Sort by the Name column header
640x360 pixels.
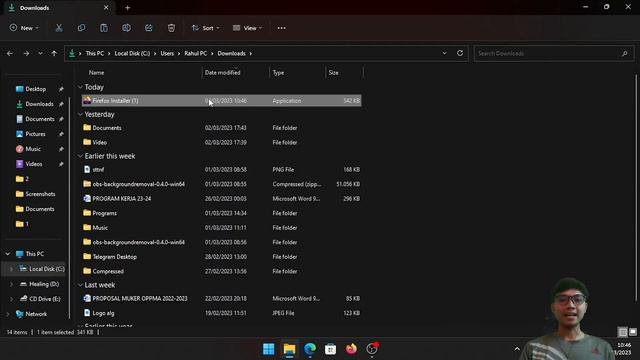pyautogui.click(x=96, y=73)
